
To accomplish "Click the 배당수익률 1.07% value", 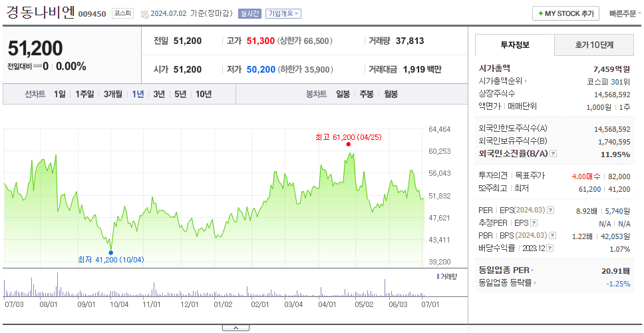I will (620, 249).
